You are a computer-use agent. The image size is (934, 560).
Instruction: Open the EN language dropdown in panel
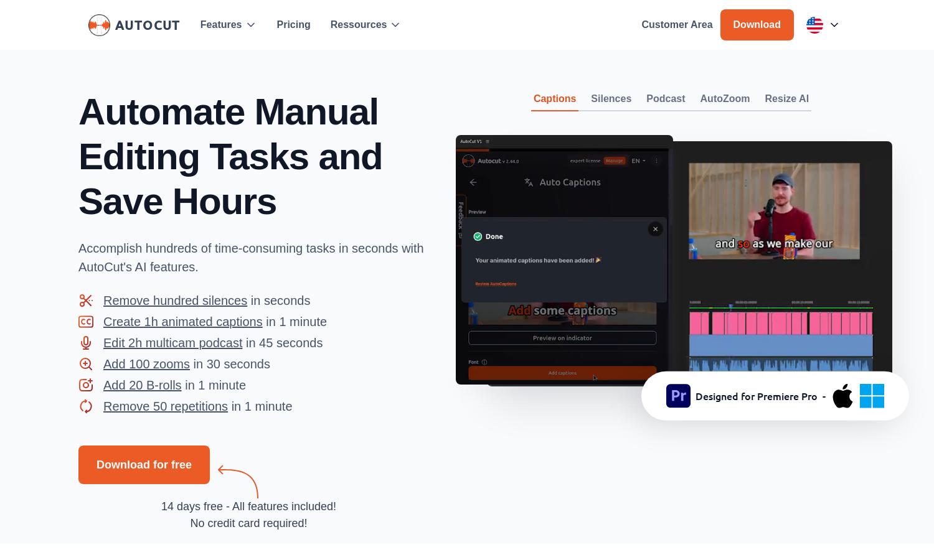pyautogui.click(x=638, y=161)
